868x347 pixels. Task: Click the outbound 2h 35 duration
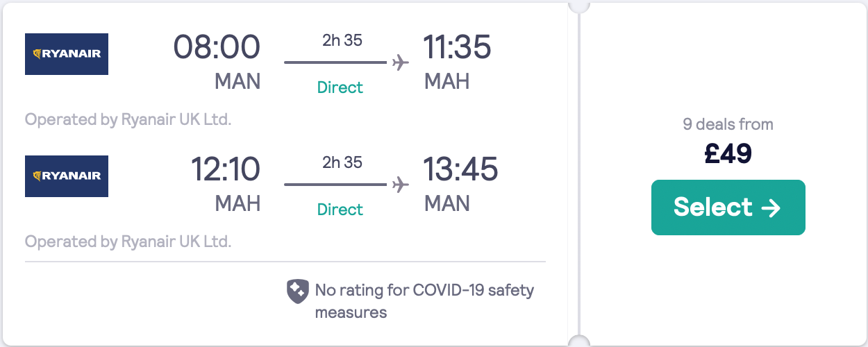pos(342,40)
